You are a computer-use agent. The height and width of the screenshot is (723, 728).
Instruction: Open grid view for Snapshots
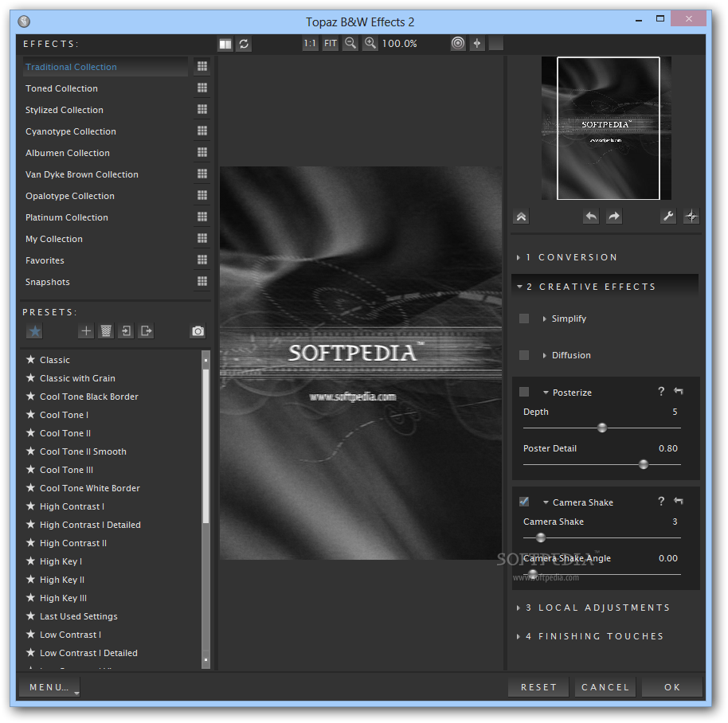coord(202,281)
